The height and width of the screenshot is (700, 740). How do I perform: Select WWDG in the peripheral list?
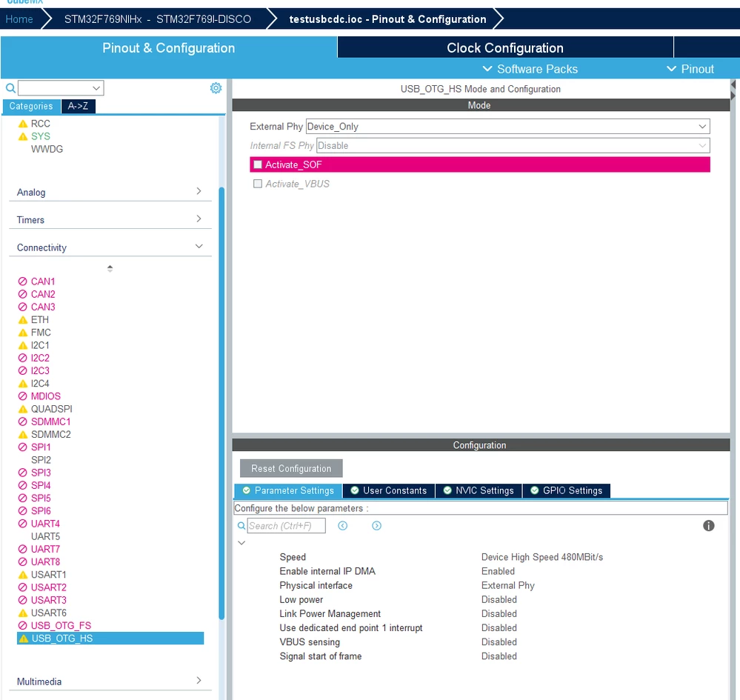(47, 149)
